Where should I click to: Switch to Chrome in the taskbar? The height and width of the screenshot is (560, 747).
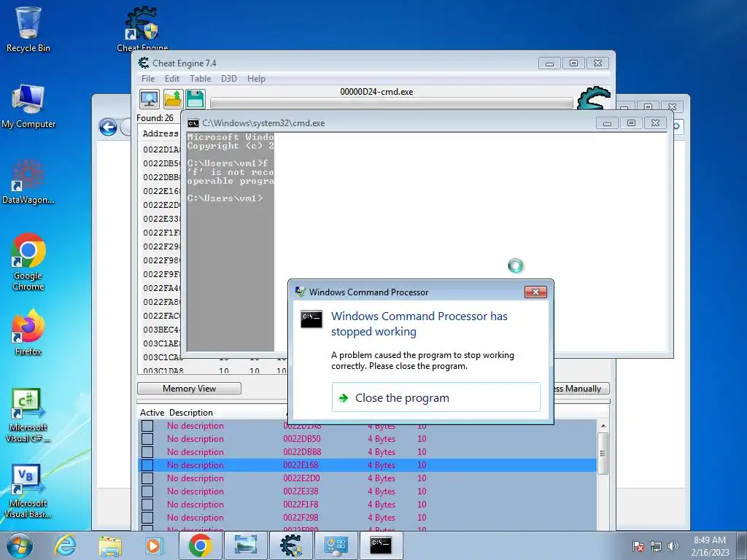tap(200, 545)
